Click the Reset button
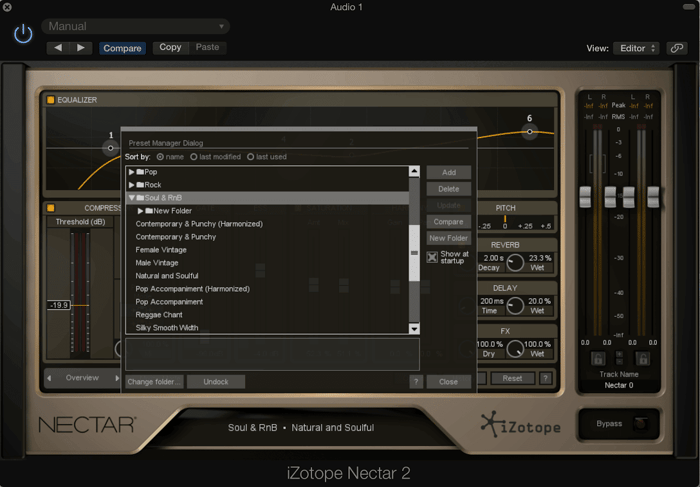The image size is (700, 487). pos(512,378)
